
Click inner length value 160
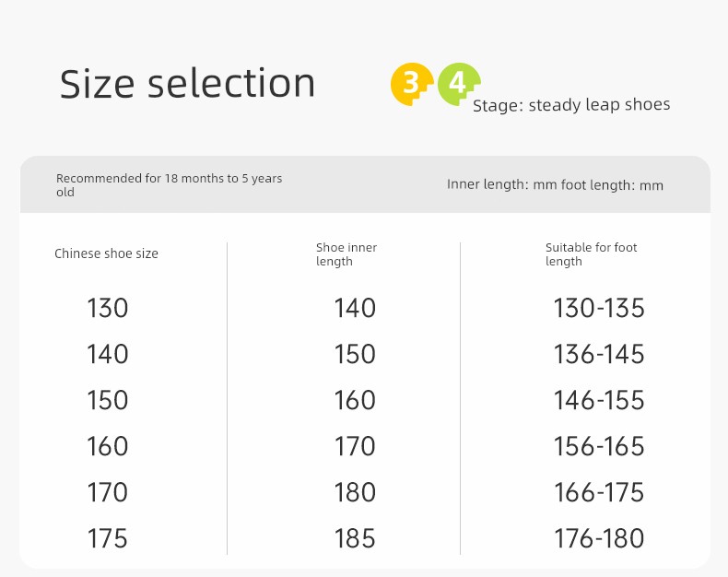point(355,400)
